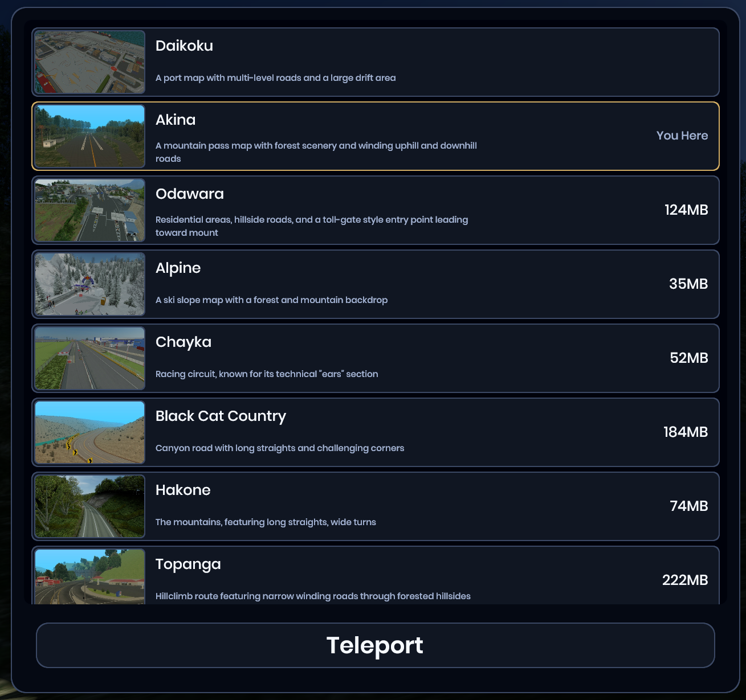The width and height of the screenshot is (746, 700).
Task: Click the Alpine ski slope description
Action: (x=271, y=300)
